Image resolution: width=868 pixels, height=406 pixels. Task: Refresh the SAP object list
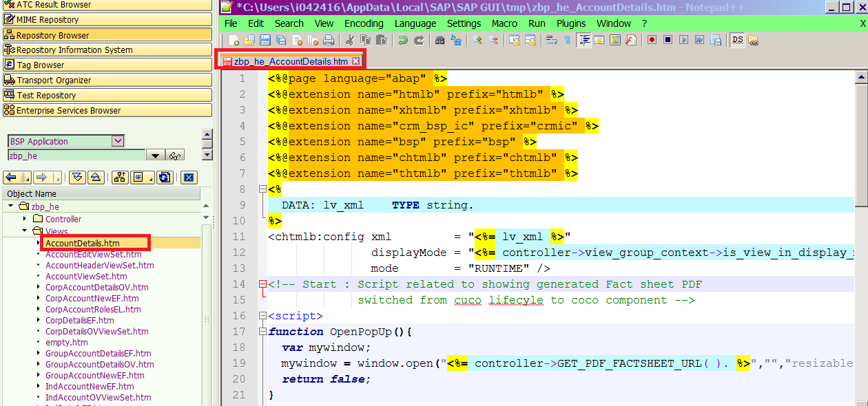[x=165, y=178]
